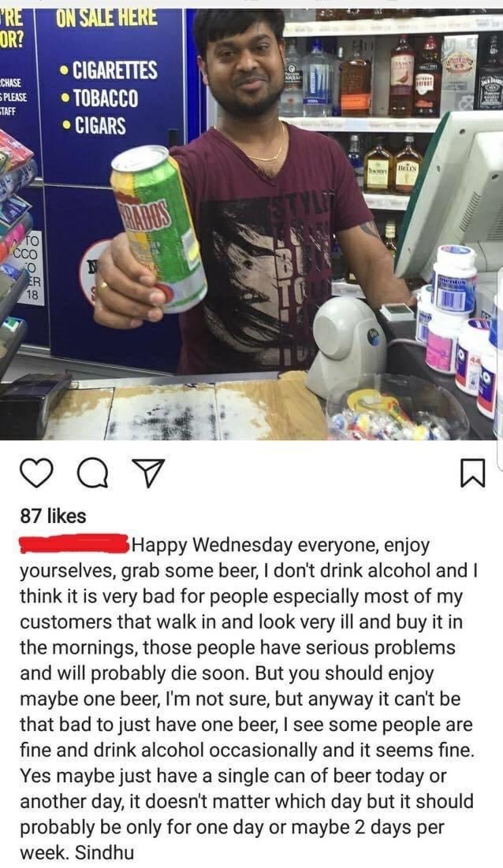Screen dimensions: 503x868
Task: View the list of 87 likes
Action: point(53,516)
